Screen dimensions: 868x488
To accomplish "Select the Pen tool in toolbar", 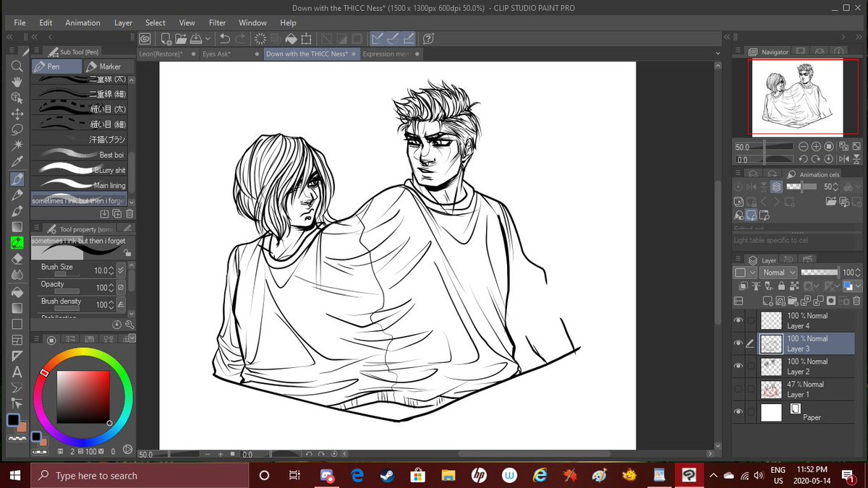I will tap(17, 179).
